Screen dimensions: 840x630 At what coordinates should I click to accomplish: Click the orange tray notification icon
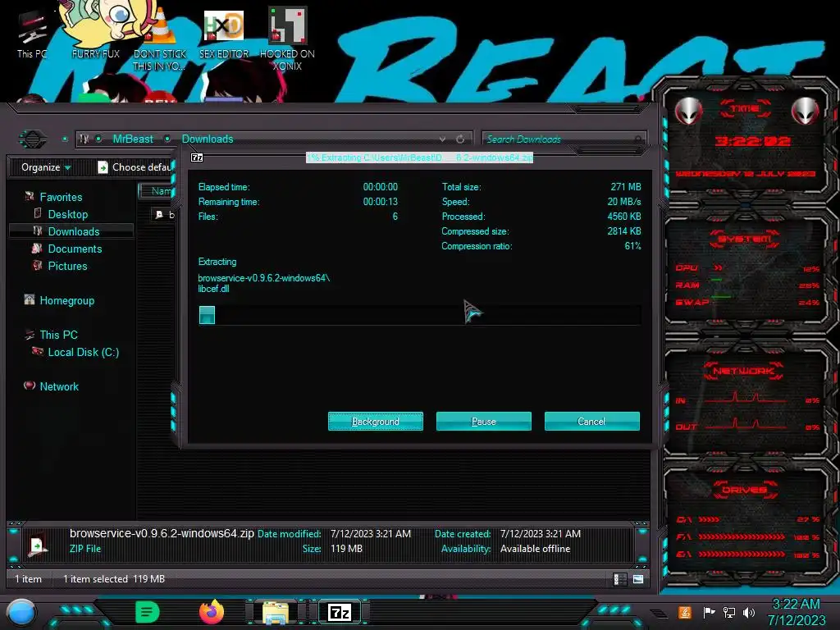coord(685,612)
